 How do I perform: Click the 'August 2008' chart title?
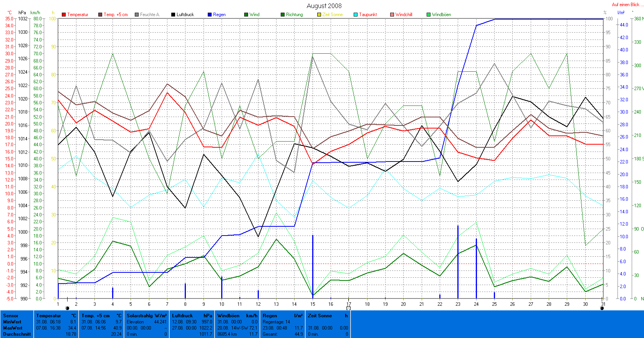click(324, 6)
